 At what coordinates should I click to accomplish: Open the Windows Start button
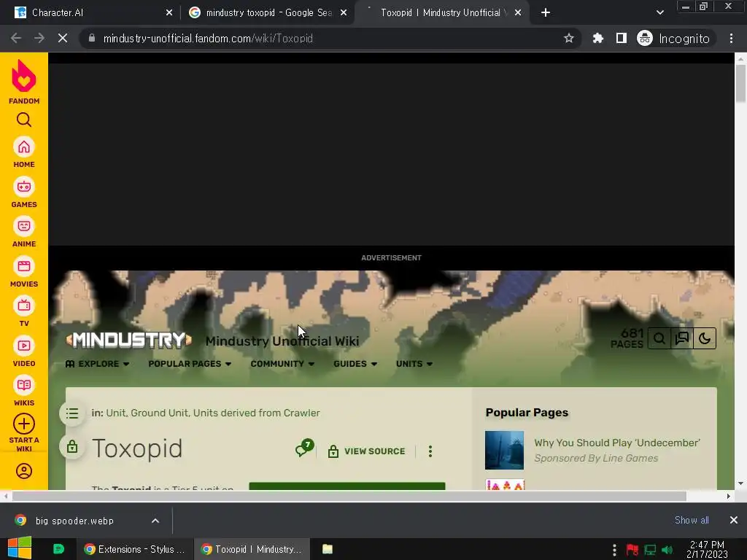click(x=19, y=548)
